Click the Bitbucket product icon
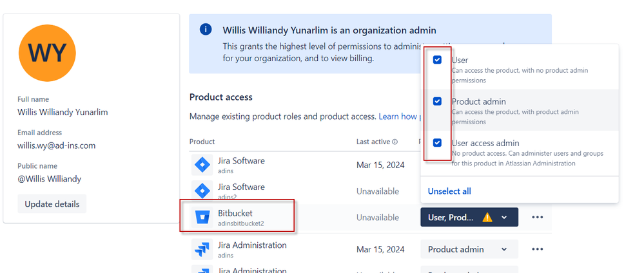The width and height of the screenshot is (644, 273). click(202, 217)
